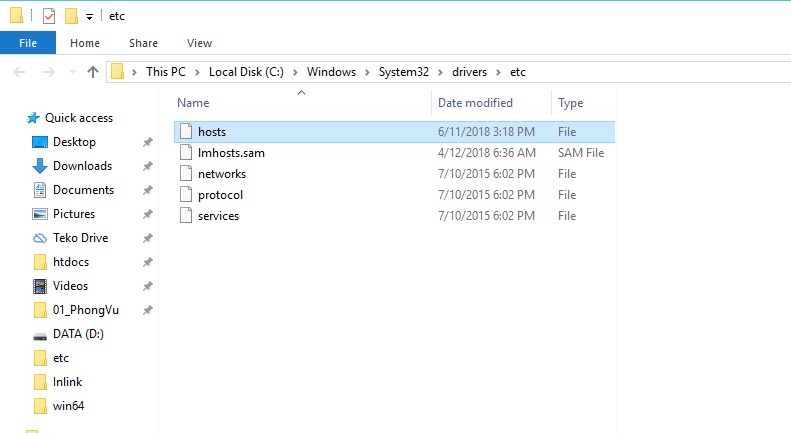
Task: Click the Properties checkmark icon in title bar
Action: tap(49, 16)
